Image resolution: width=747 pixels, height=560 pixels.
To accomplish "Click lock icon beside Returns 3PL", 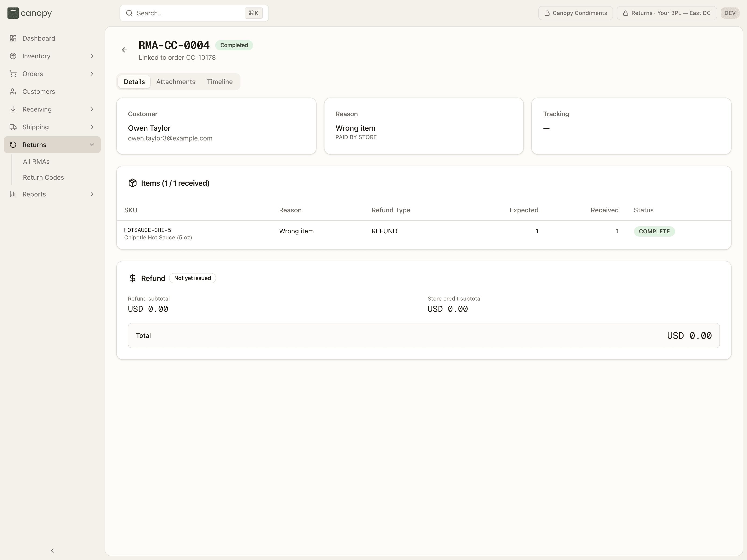I will (x=625, y=13).
